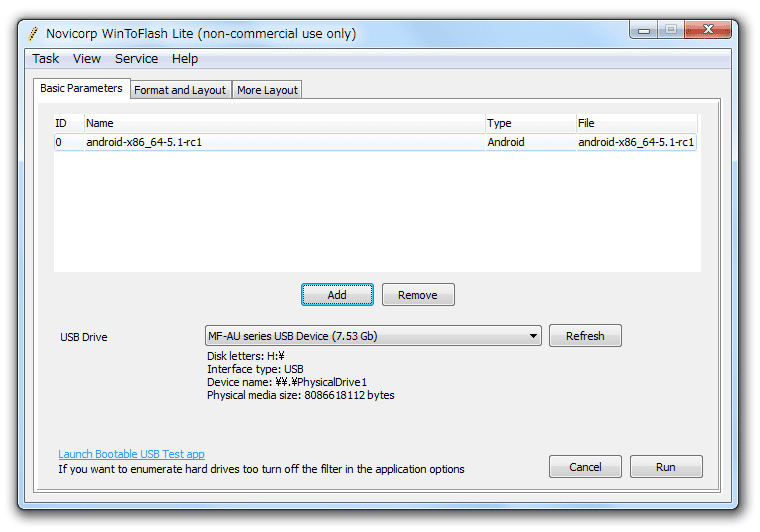The width and height of the screenshot is (760, 532).
Task: Click the Android type cell
Action: tap(506, 142)
